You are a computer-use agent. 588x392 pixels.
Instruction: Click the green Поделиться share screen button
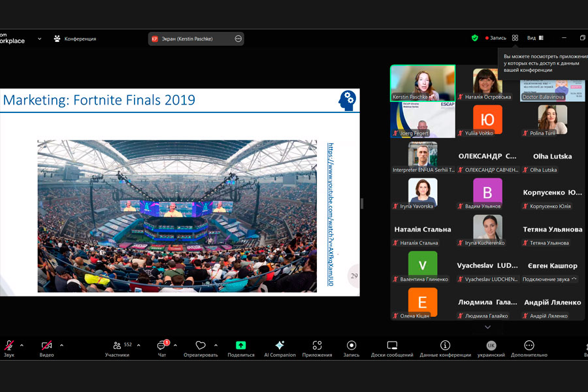click(240, 348)
